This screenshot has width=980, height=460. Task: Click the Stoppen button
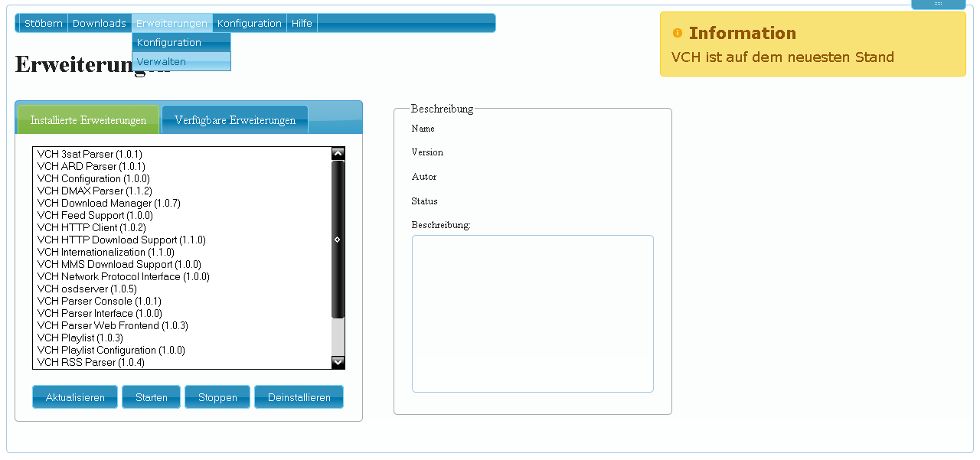click(217, 397)
